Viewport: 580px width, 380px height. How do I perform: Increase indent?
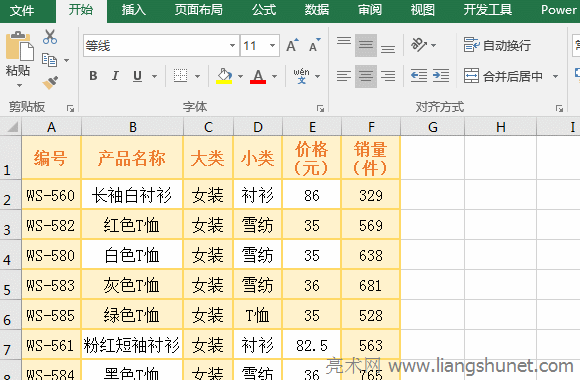pyautogui.click(x=441, y=76)
